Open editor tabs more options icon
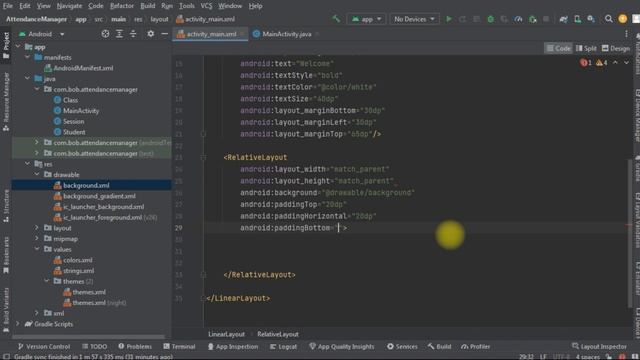This screenshot has height=360, width=640. point(627,34)
